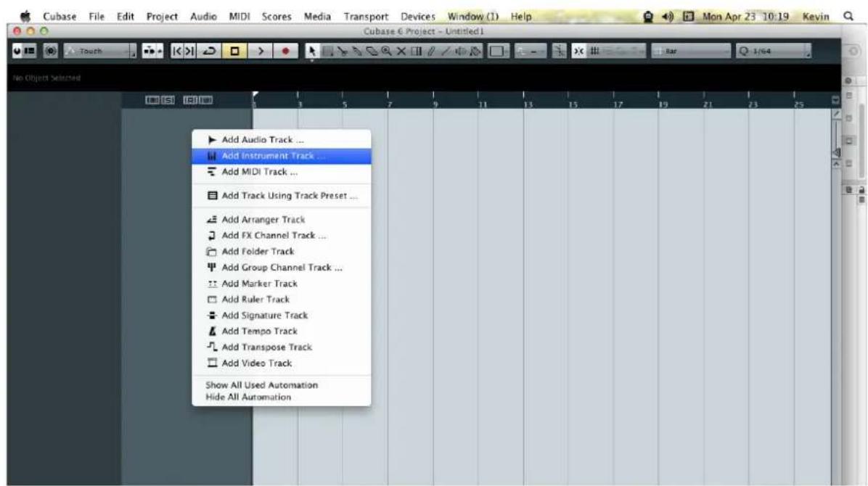Select Add Track Using Track Preset
The height and width of the screenshot is (486, 868).
[281, 195]
